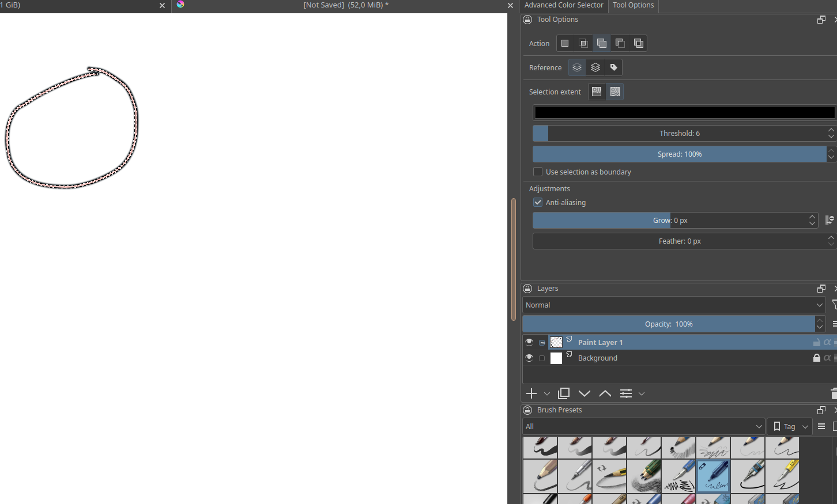Move layer down with the down arrow
Viewport: 837px width, 504px height.
(585, 393)
